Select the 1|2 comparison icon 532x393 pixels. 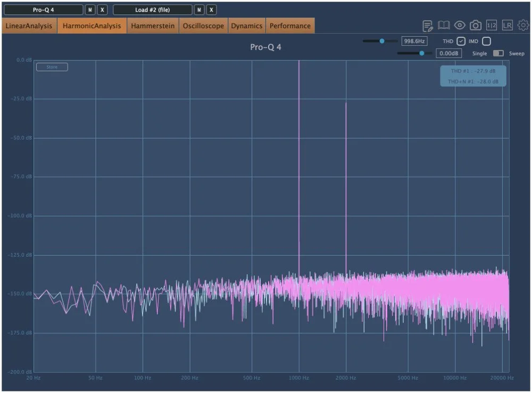(x=491, y=24)
